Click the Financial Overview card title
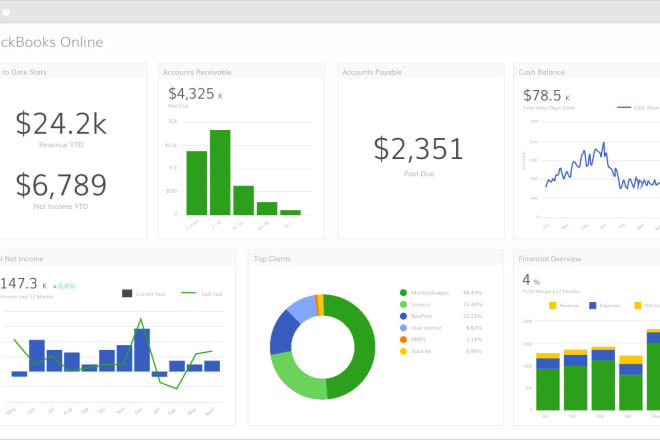 550,259
